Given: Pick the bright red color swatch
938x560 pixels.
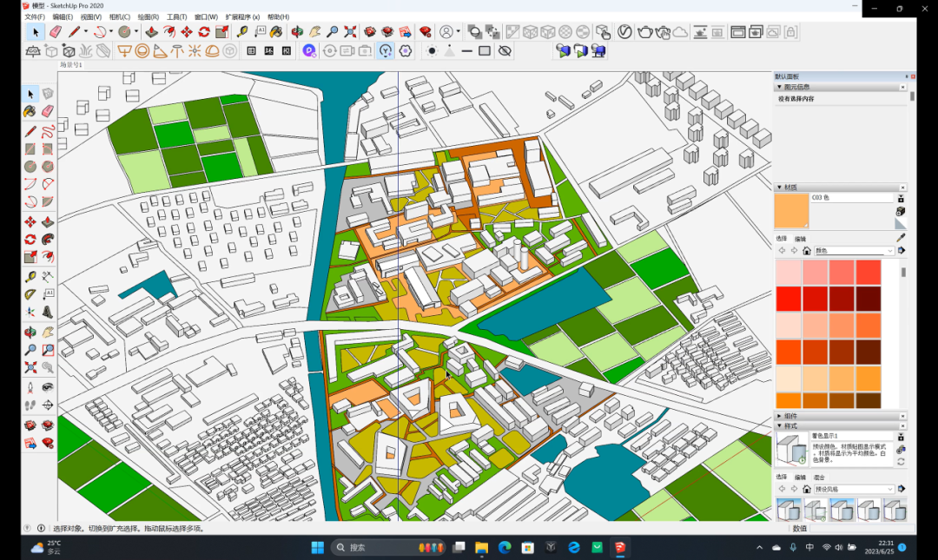Looking at the screenshot, I should (788, 299).
